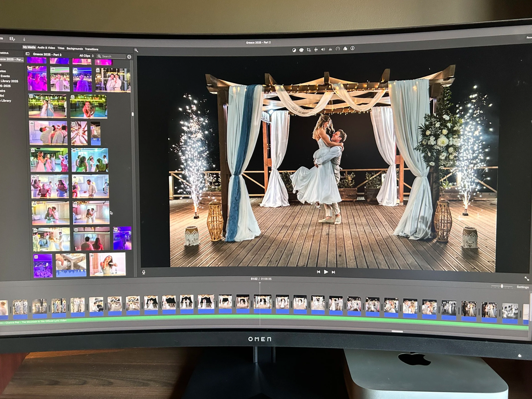Switch to the Titles tab

click(61, 48)
